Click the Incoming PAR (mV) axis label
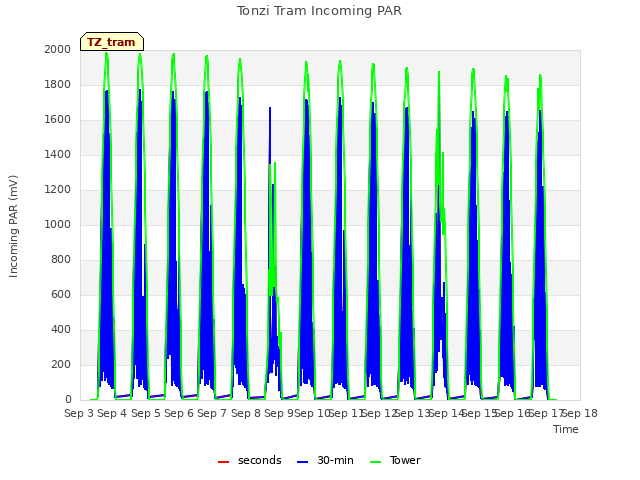 pos(13,227)
